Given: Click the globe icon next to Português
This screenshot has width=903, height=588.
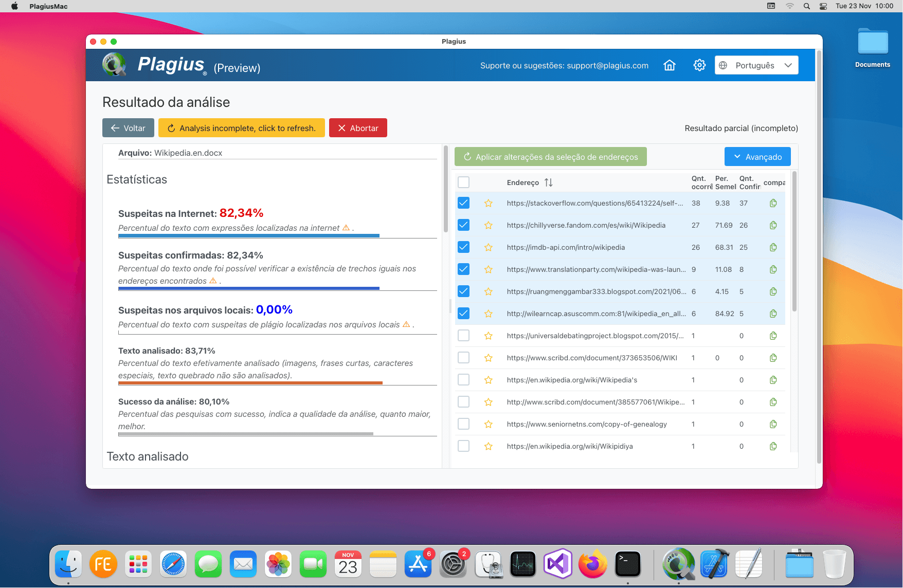Looking at the screenshot, I should [x=725, y=65].
